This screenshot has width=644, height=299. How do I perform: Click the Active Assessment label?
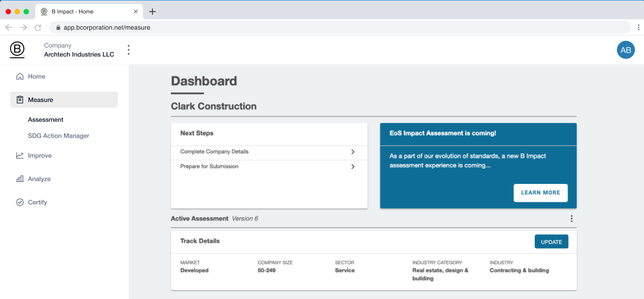(x=200, y=219)
